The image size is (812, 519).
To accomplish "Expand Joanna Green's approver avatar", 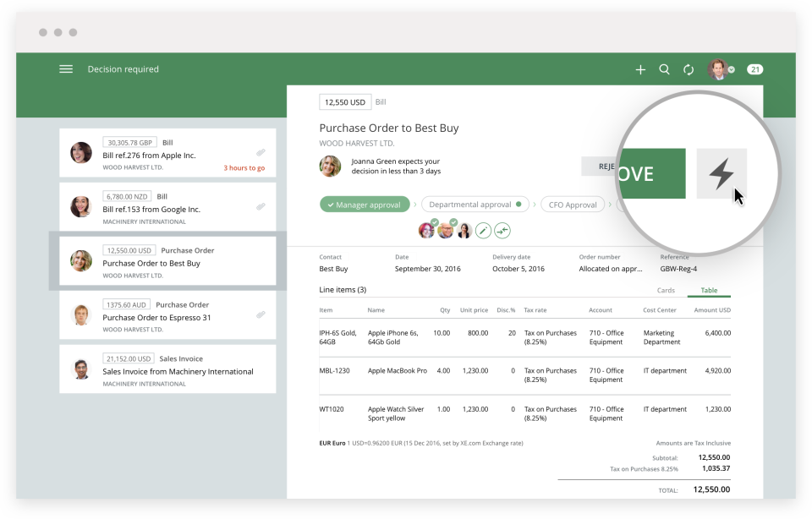I will pos(330,167).
